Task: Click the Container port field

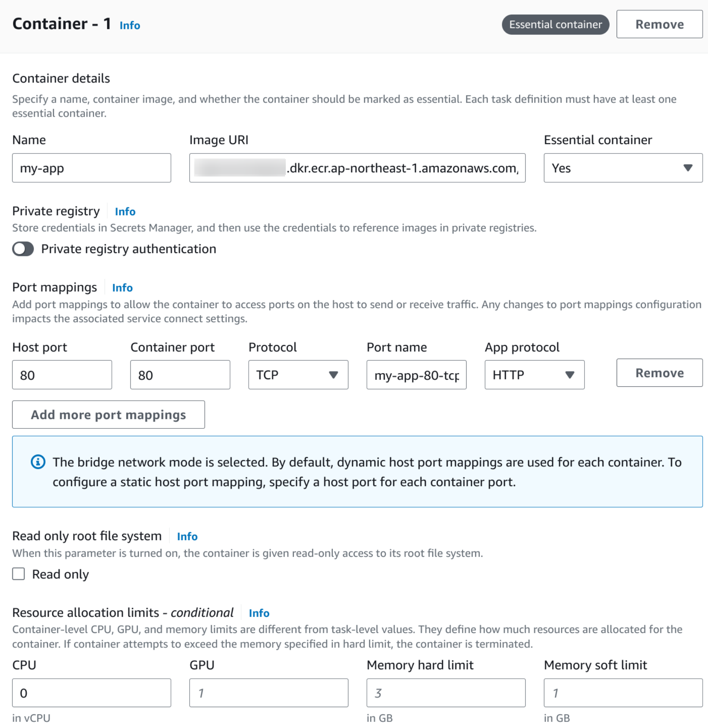Action: tap(180, 375)
